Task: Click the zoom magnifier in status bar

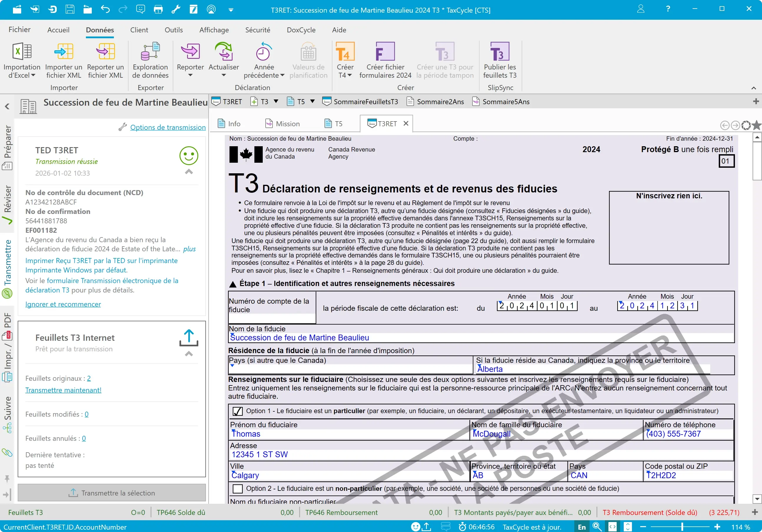Action: click(597, 527)
